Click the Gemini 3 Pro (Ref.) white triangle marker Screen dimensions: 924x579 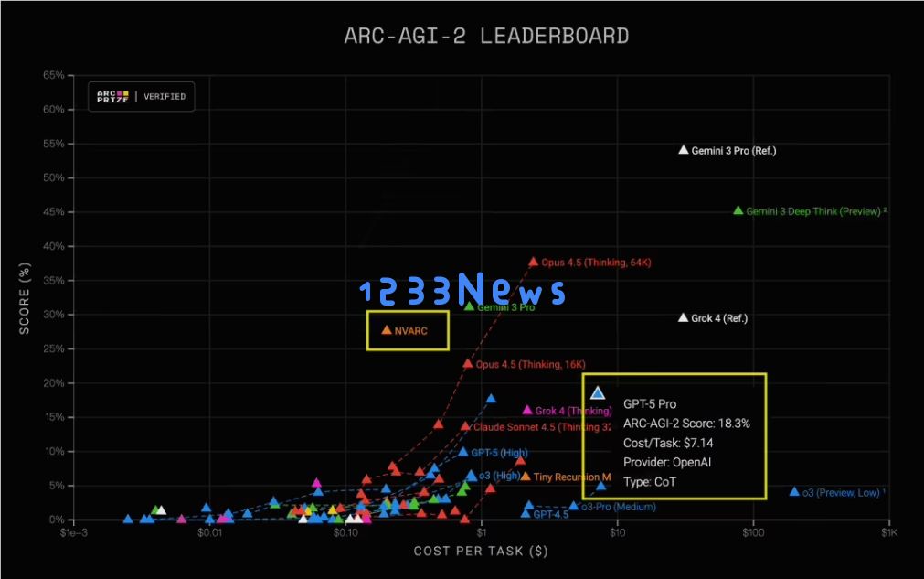coord(683,150)
